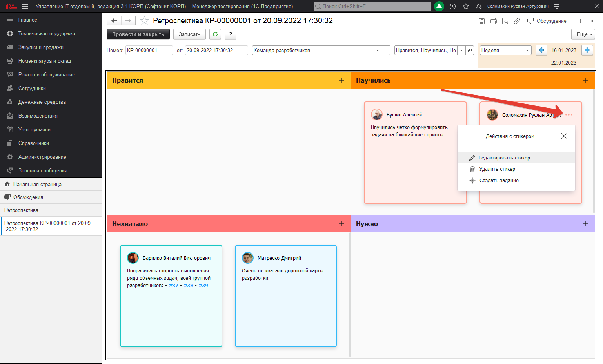Open Техническая поддержка section
The height and width of the screenshot is (364, 603).
(47, 34)
